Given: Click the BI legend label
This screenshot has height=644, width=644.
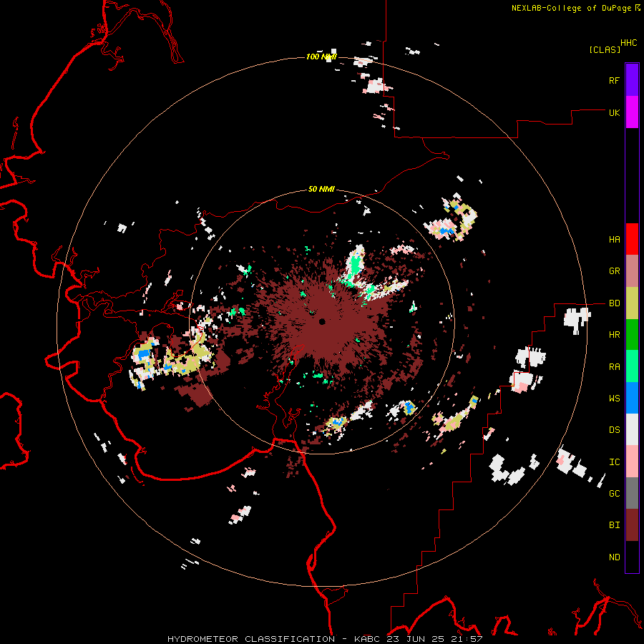Looking at the screenshot, I should pos(614,525).
